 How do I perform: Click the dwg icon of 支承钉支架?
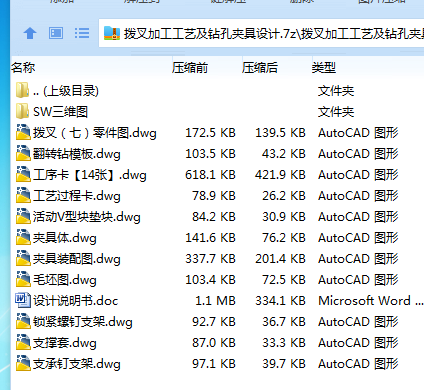pos(23,363)
